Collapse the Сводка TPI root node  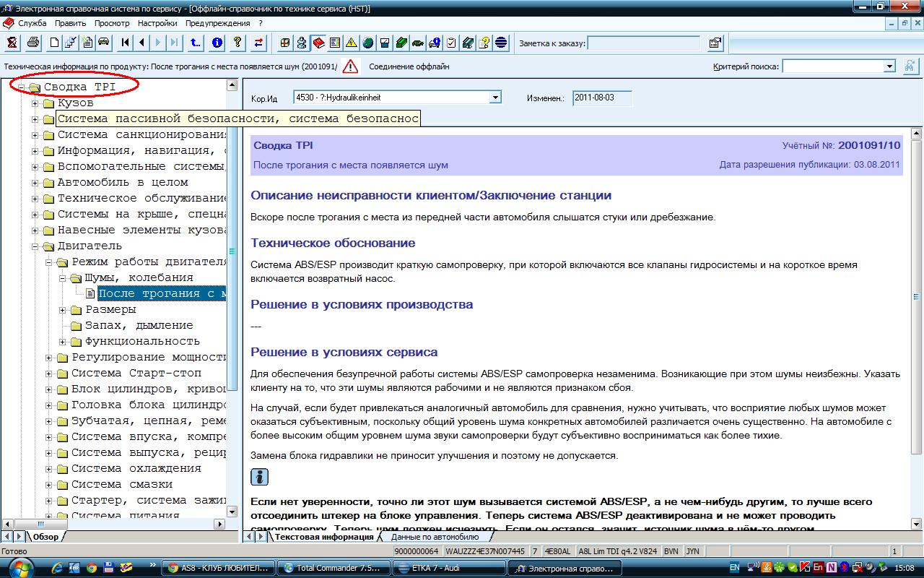coord(22,87)
